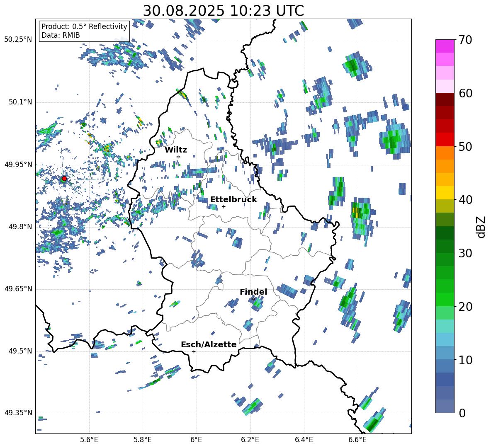The height and width of the screenshot is (448, 491).
Task: Click the 5.8°E longitude label
Action: pos(143,440)
